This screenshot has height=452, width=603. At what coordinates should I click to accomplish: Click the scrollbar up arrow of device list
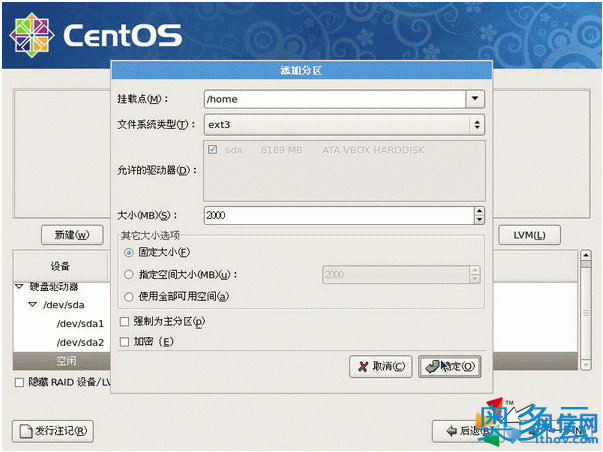[x=586, y=255]
